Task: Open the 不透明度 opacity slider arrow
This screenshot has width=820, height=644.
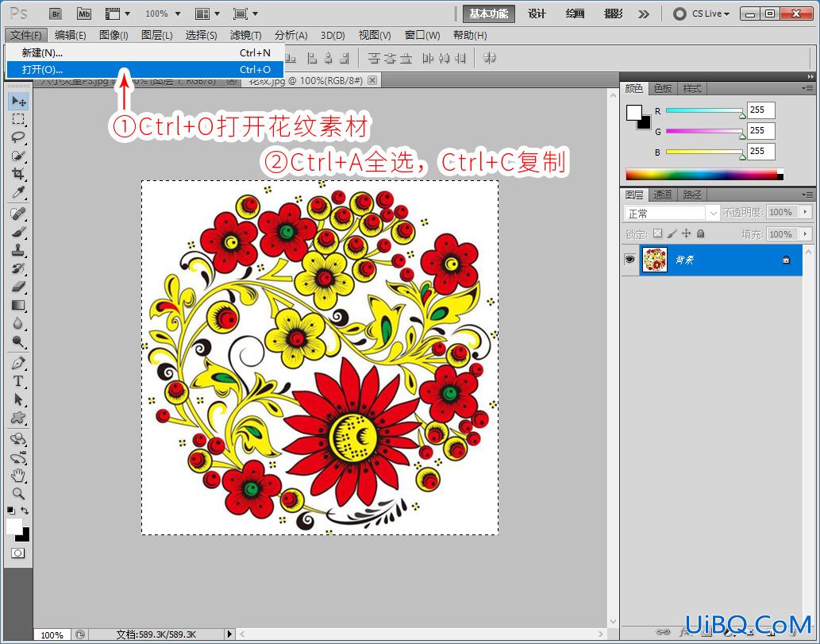Action: (806, 212)
